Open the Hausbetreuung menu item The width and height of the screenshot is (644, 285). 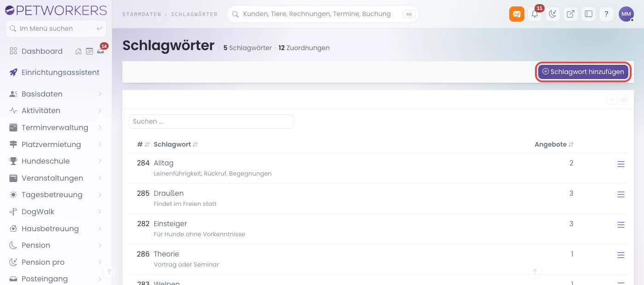tap(56, 228)
